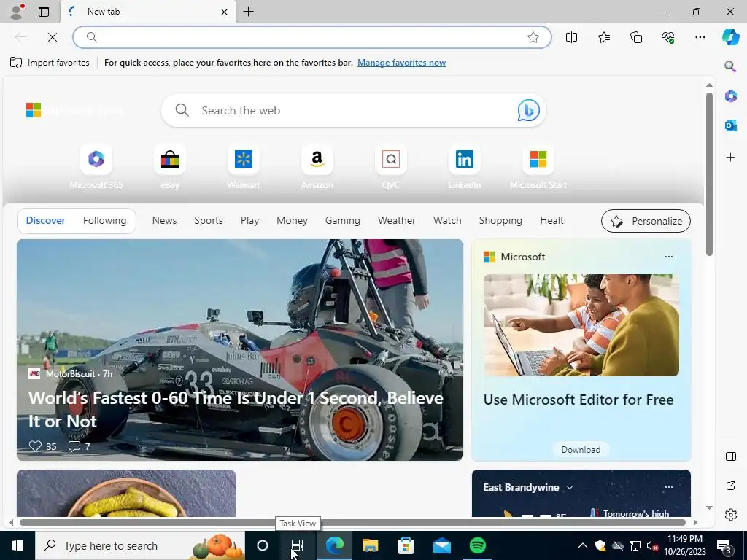The image size is (747, 560).
Task: Open the Mail app from taskbar
Action: pos(441,545)
